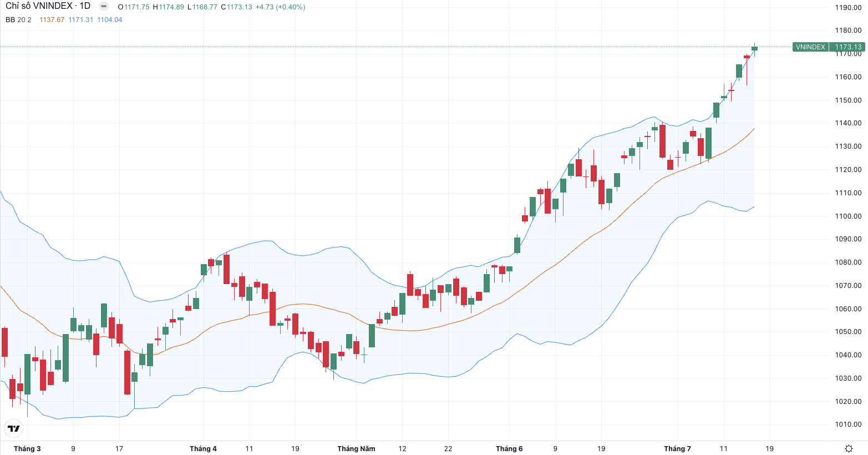The height and width of the screenshot is (455, 868).
Task: Click the BB basis value 1137.67
Action: coord(52,19)
